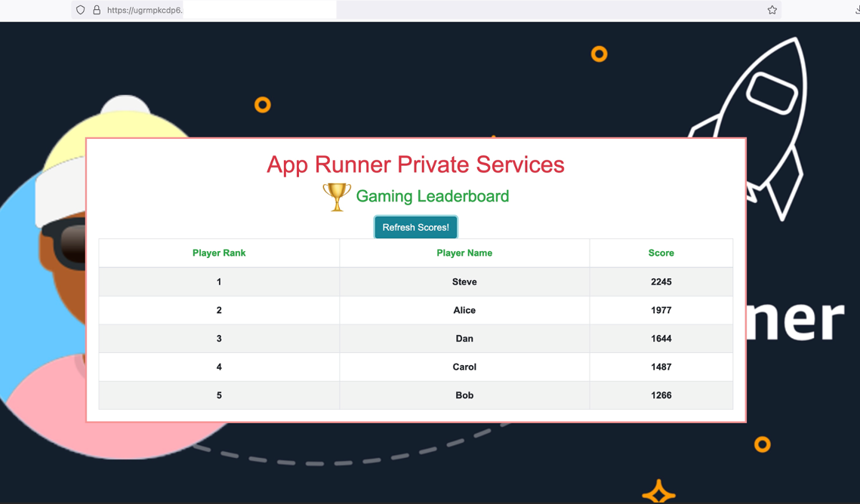Click Bob's row at the table bottom
860x504 pixels.
pos(464,395)
